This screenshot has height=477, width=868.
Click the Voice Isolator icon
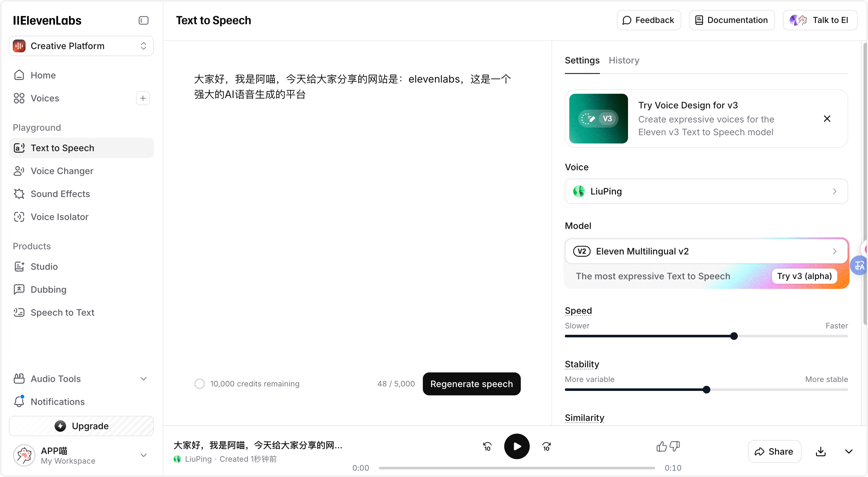click(19, 216)
